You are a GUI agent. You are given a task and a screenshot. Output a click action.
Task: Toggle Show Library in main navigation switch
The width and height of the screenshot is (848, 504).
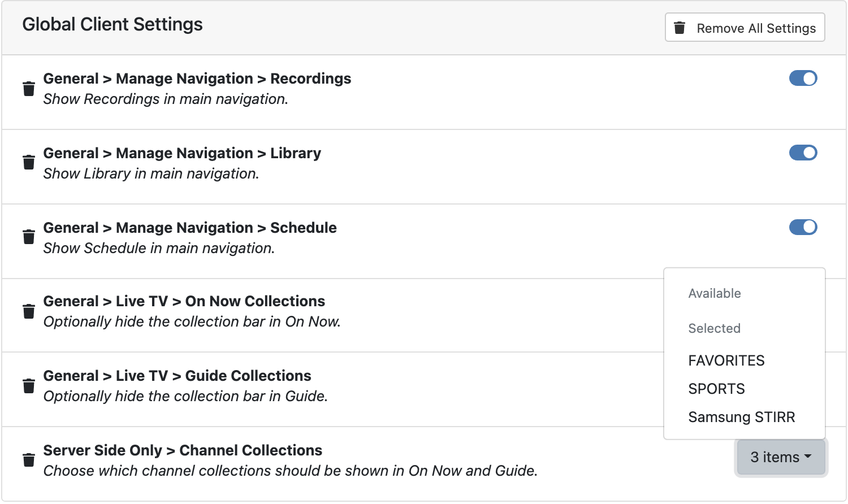[803, 153]
